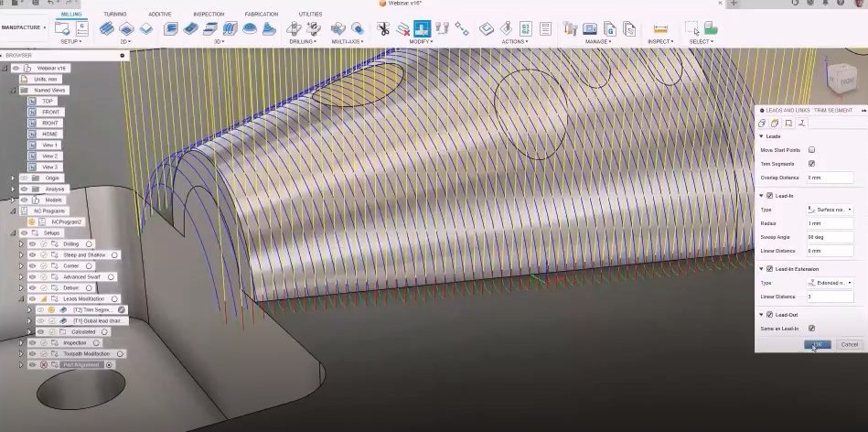
Task: Toggle the Lead-In Extension checkbox
Action: pyautogui.click(x=769, y=268)
